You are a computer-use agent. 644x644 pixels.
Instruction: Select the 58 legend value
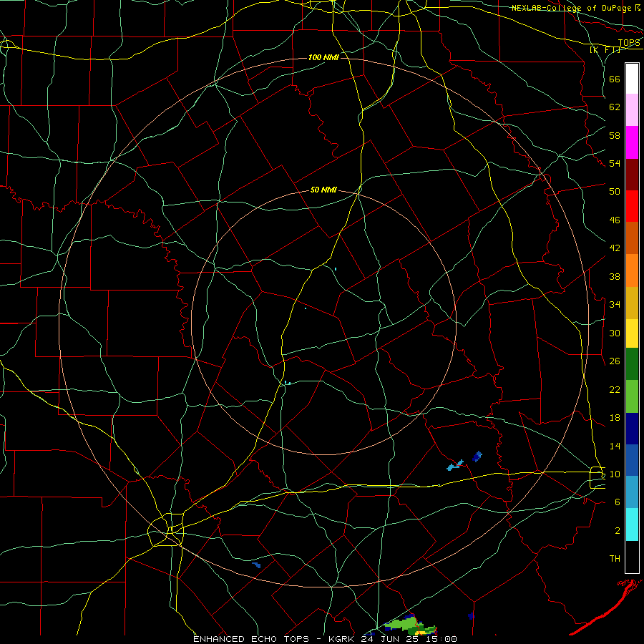pos(615,135)
